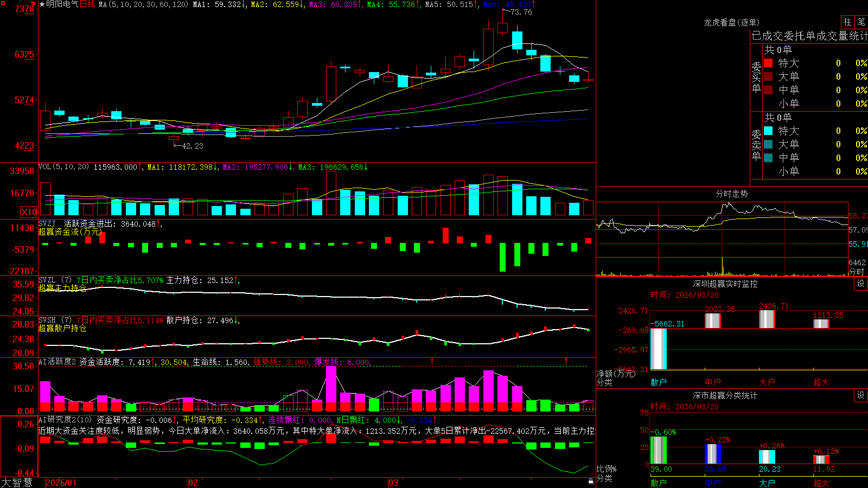The height and width of the screenshot is (488, 868).
Task: Click the AI研究度2(10) indicator label
Action: [x=65, y=420]
